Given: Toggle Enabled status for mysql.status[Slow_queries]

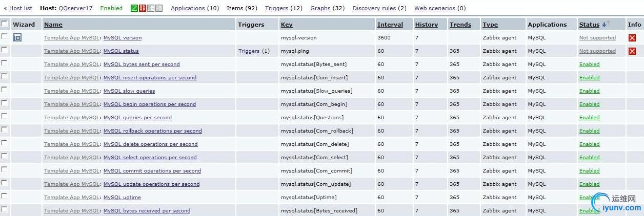Looking at the screenshot, I should tap(589, 91).
